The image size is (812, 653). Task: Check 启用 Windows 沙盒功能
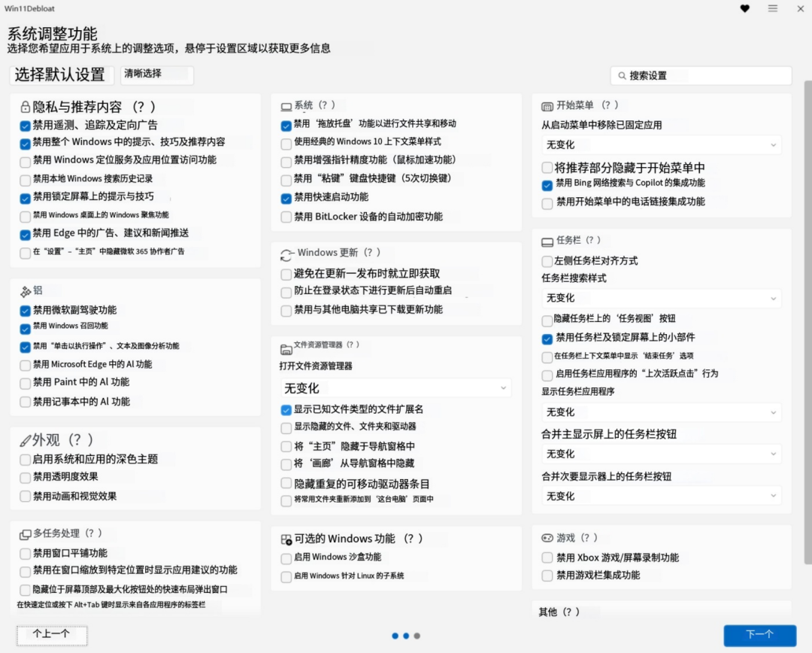pos(286,557)
